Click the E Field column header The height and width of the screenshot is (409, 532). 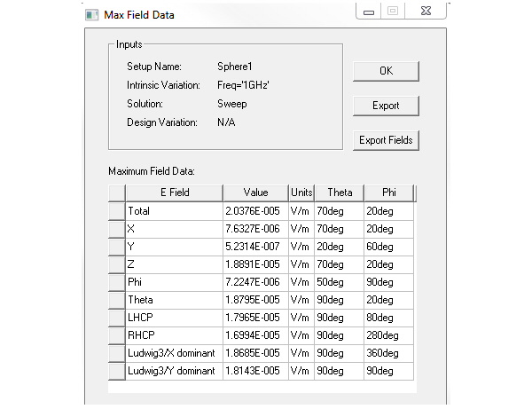tap(175, 193)
